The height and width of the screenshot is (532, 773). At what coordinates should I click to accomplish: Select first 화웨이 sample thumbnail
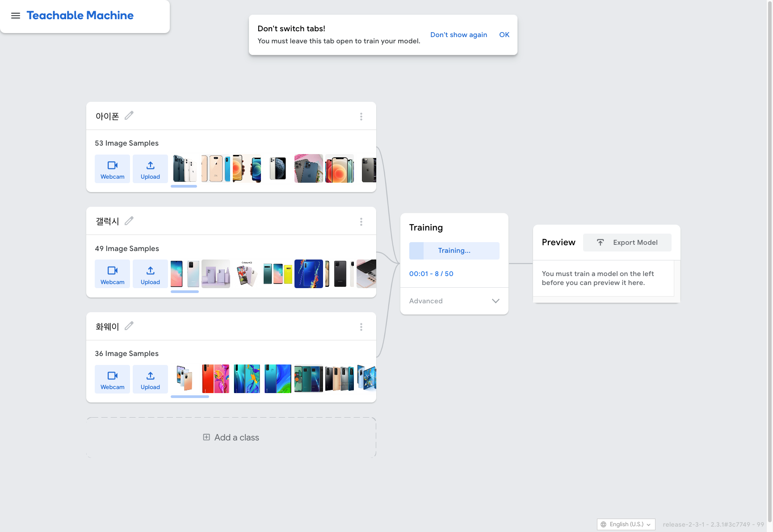[x=185, y=379]
